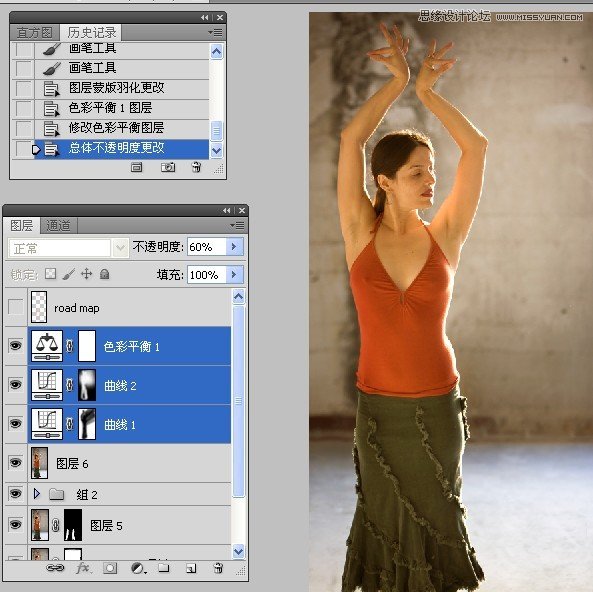Select curves adjustment icon of 曲线 1

click(x=47, y=424)
